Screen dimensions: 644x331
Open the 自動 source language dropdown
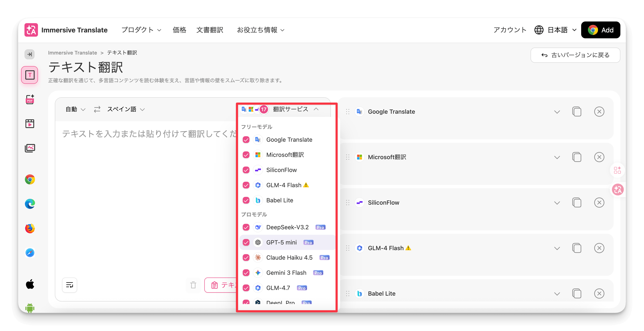pyautogui.click(x=75, y=109)
